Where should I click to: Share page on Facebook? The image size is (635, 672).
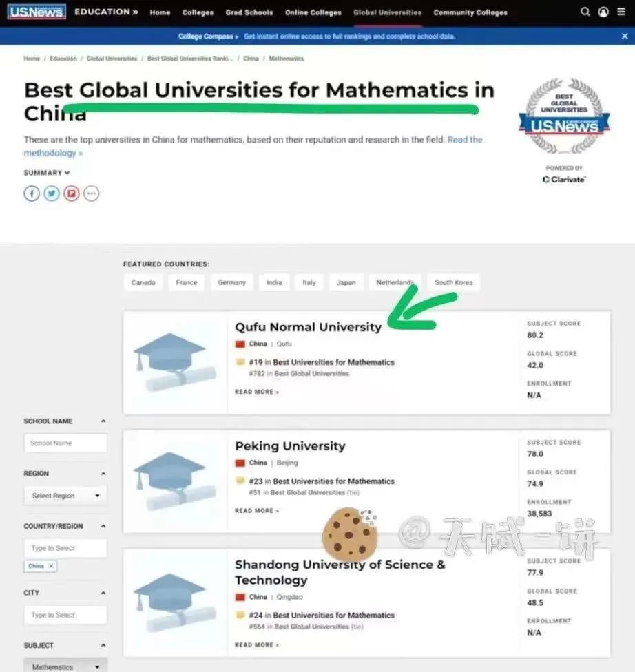tap(32, 193)
